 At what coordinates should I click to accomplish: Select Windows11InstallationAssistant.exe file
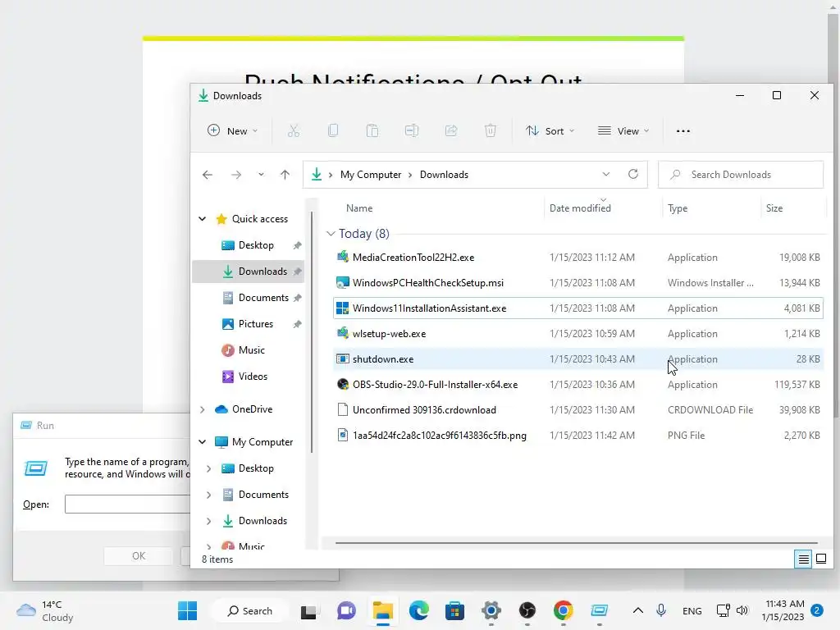578,308
